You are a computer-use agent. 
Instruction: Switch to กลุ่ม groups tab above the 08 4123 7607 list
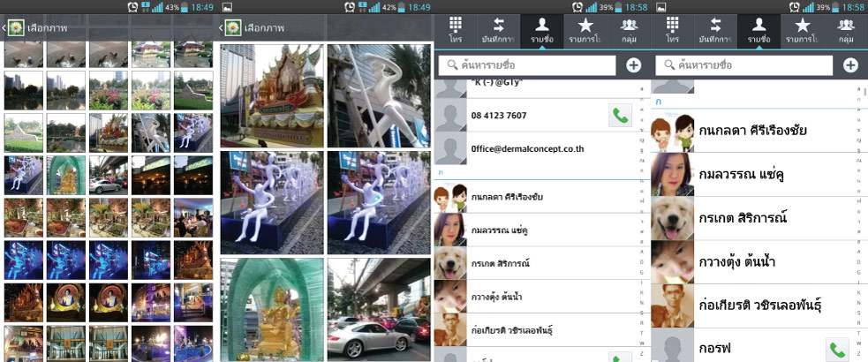pyautogui.click(x=630, y=29)
